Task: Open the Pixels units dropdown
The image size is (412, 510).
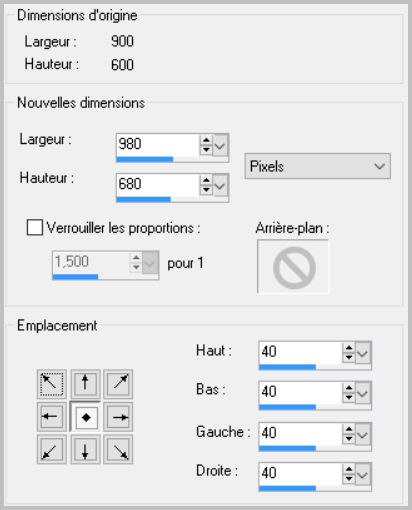Action: click(x=317, y=166)
